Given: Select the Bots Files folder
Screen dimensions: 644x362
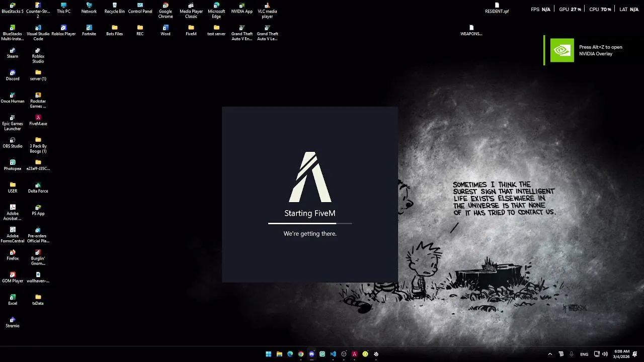Looking at the screenshot, I should (x=115, y=31).
